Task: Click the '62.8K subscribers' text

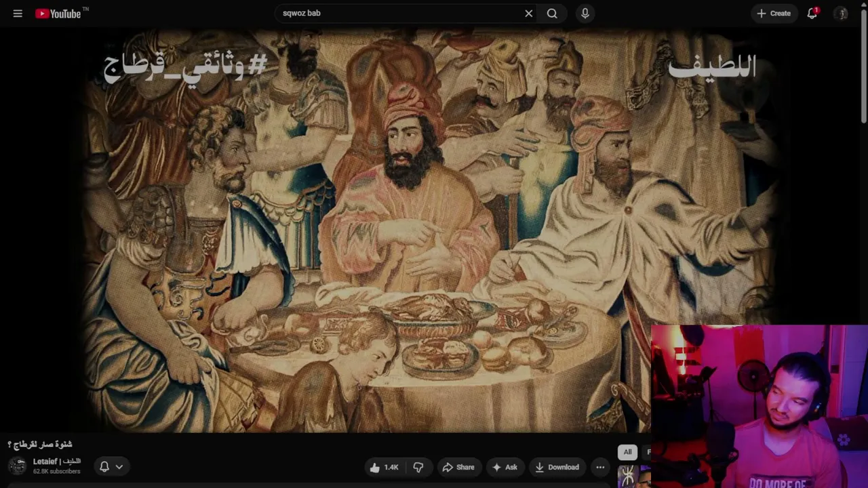Action: coord(56,471)
